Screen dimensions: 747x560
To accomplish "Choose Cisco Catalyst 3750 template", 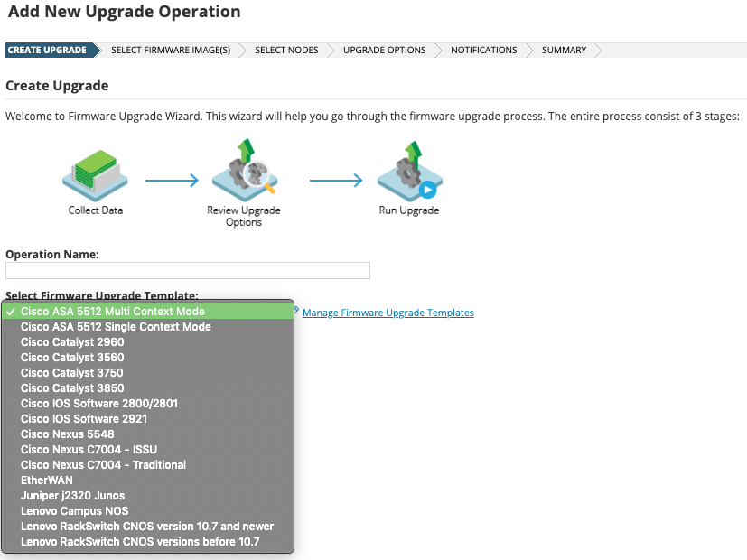I will [x=148, y=373].
